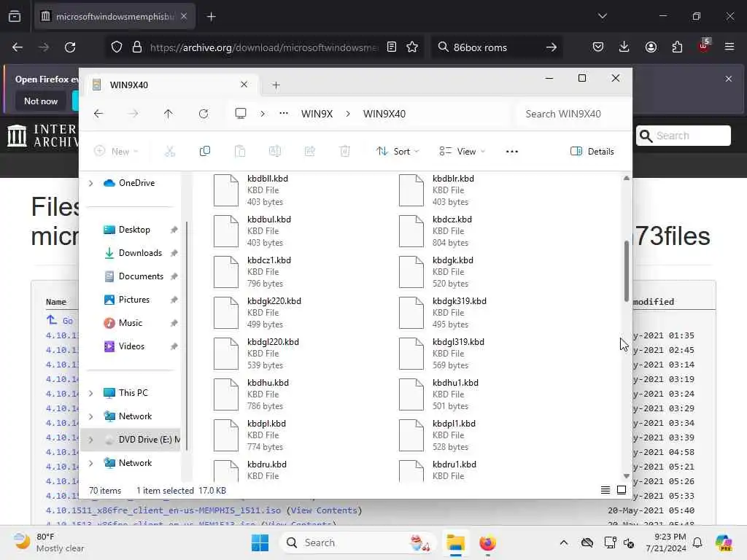Toggle the Details pane
Screen dimensions: 747x560
click(592, 152)
